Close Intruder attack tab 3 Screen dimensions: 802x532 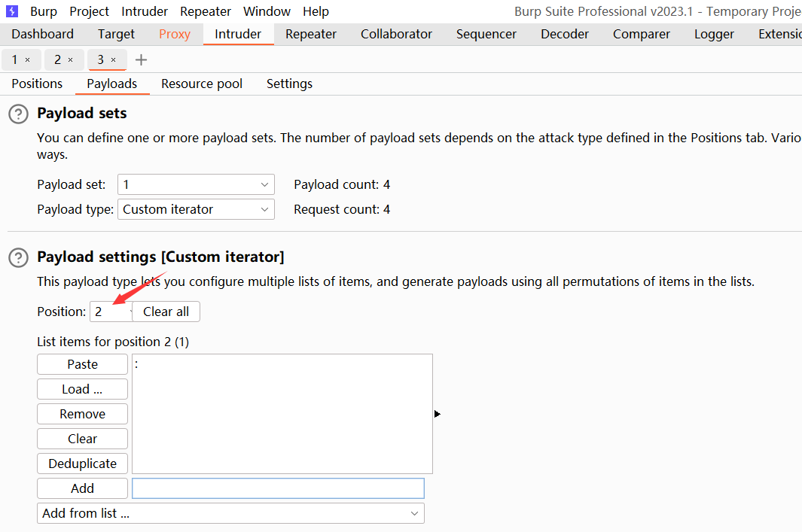[x=114, y=59]
